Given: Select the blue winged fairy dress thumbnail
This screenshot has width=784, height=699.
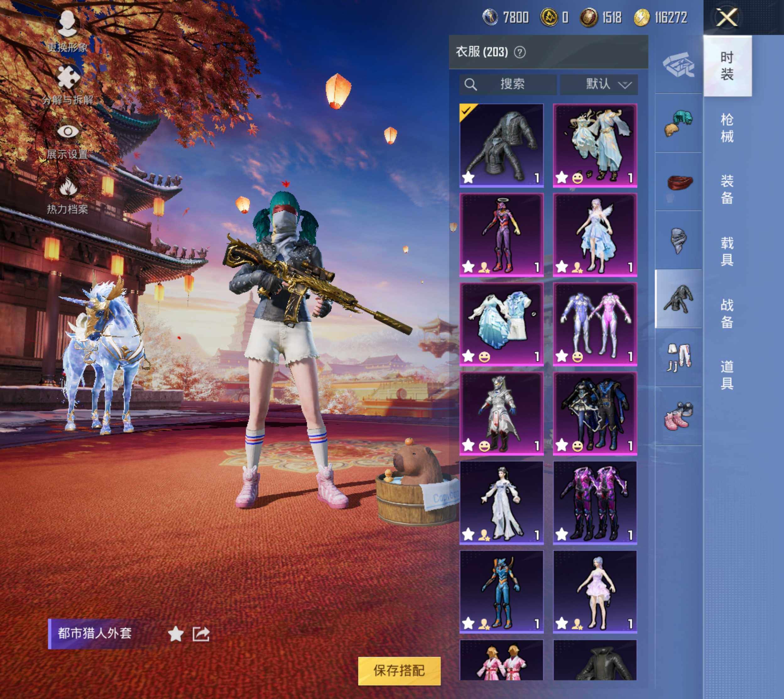Looking at the screenshot, I should click(x=595, y=235).
